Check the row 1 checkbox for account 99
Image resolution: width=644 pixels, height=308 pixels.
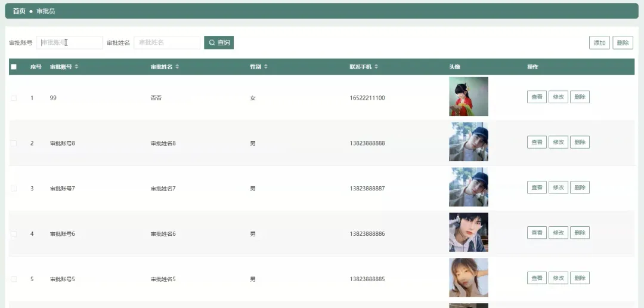(x=14, y=98)
